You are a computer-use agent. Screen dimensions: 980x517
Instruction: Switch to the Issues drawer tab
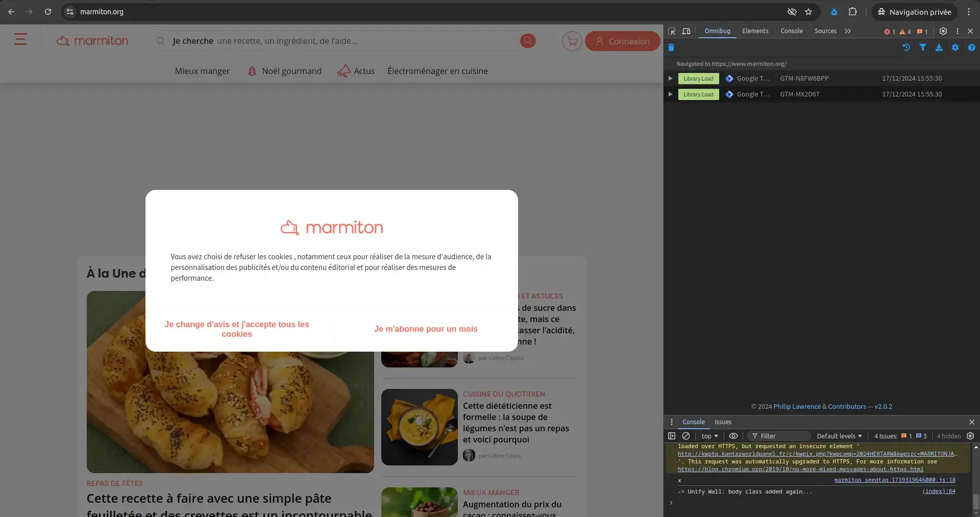(x=723, y=422)
